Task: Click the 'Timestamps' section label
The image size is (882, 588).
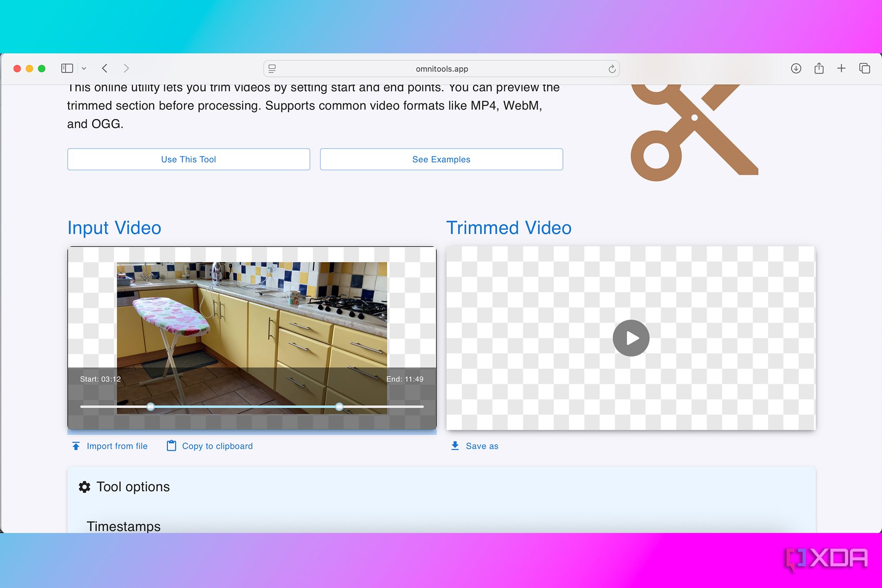Action: coord(123,526)
